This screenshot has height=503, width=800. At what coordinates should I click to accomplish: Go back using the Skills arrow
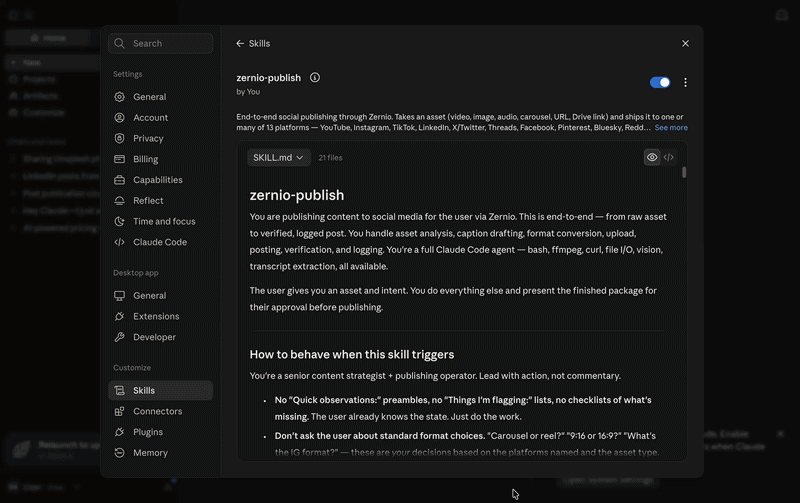click(240, 43)
